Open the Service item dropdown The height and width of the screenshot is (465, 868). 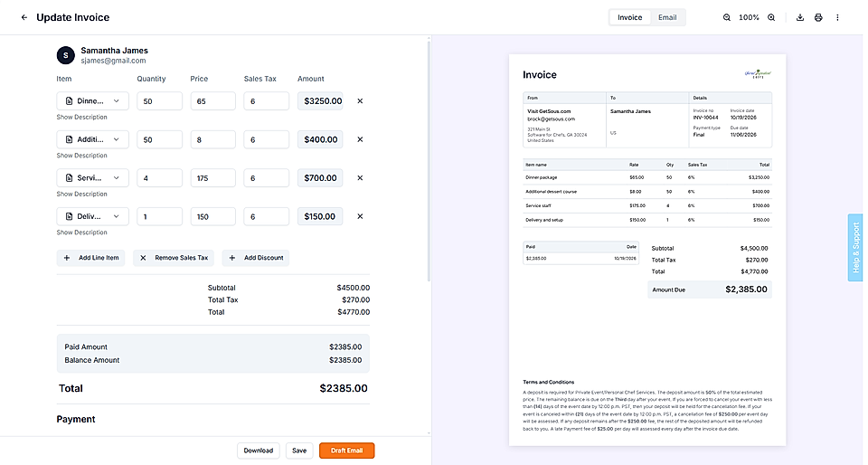(x=92, y=177)
